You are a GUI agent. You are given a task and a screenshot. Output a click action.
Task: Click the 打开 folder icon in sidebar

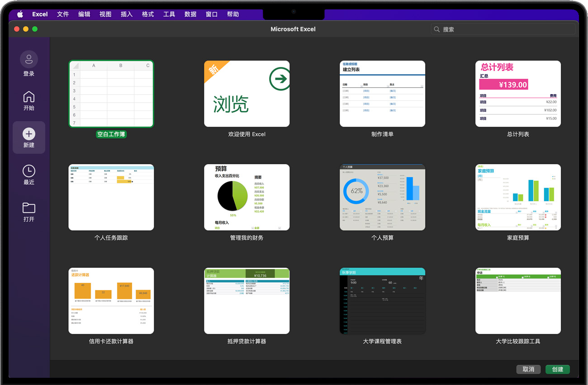point(29,208)
